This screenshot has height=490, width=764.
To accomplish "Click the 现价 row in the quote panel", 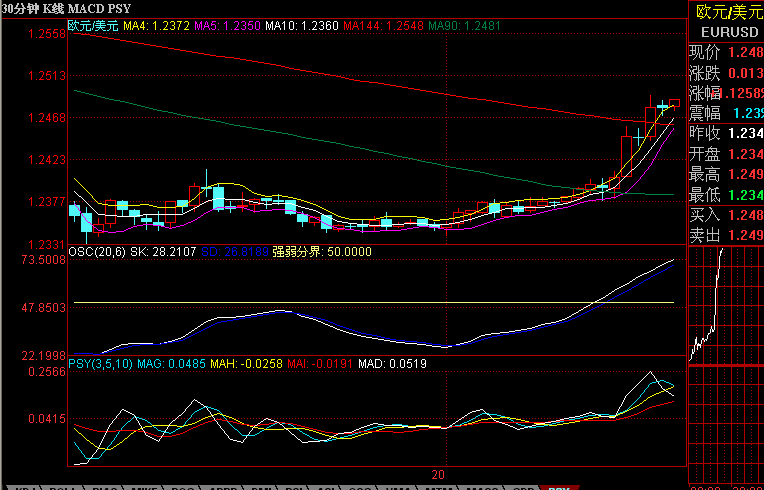I will [726, 52].
